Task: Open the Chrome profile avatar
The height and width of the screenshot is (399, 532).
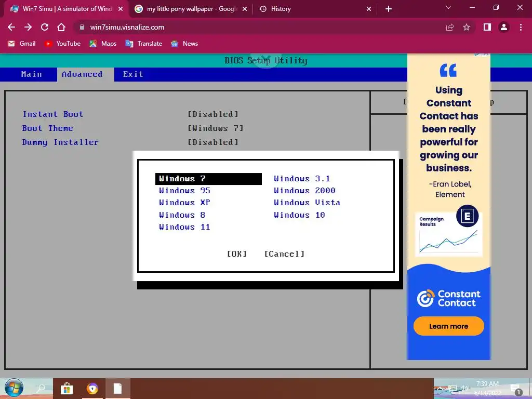Action: click(504, 27)
